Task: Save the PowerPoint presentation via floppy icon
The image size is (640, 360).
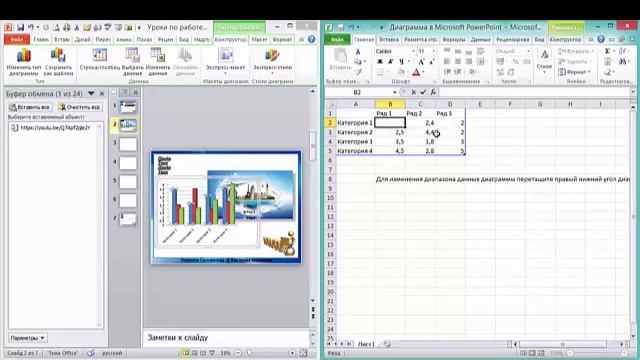Action: pos(20,27)
